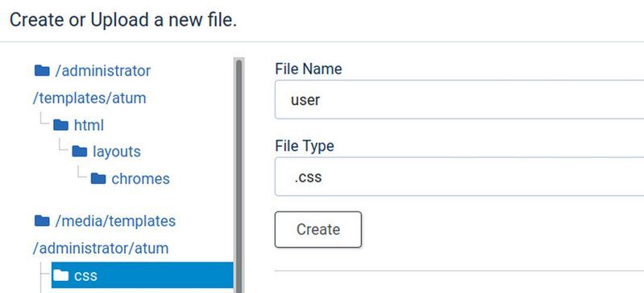
Task: Expand the layouts folder label
Action: pyautogui.click(x=117, y=152)
